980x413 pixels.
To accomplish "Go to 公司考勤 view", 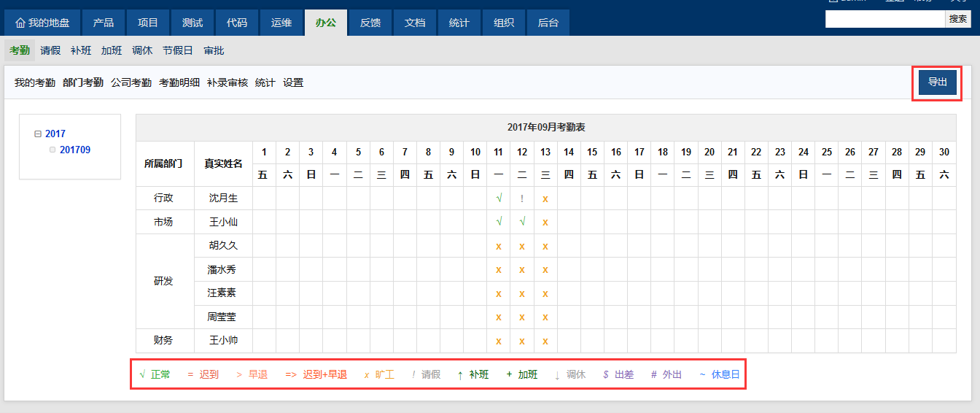I will tap(131, 83).
